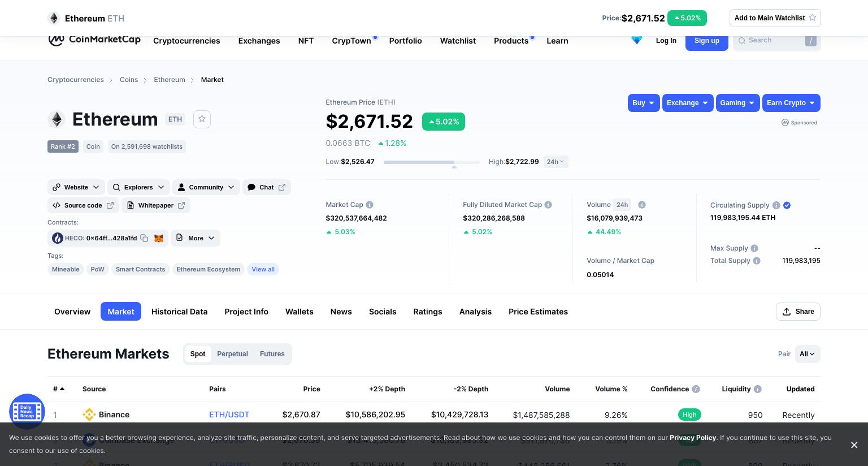Open the Pair All filter dropdown

click(x=808, y=354)
